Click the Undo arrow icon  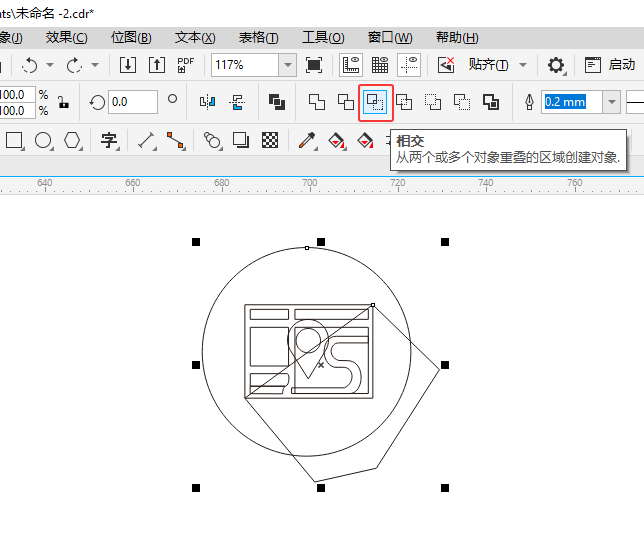(30, 65)
